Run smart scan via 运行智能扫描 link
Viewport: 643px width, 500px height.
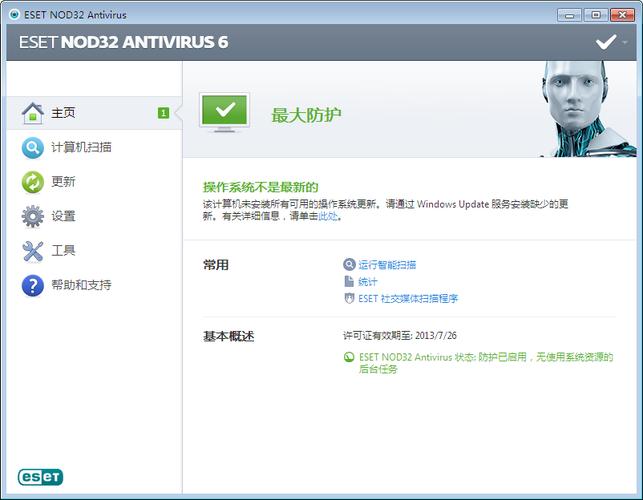pos(387,265)
